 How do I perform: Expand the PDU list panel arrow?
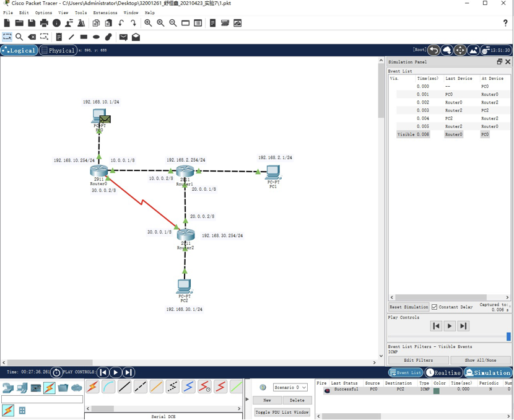pos(247,399)
